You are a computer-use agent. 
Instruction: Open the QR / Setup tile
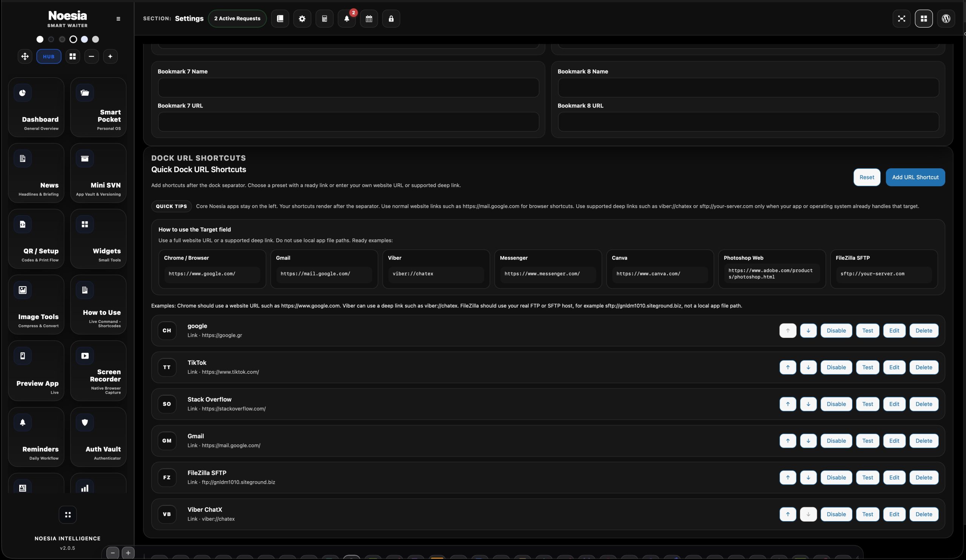pos(36,239)
